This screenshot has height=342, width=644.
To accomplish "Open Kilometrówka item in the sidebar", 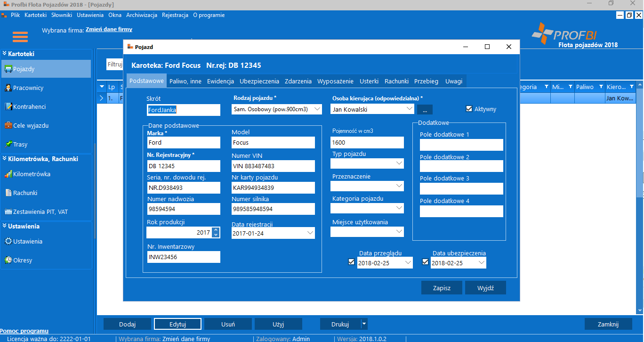I will [46, 174].
